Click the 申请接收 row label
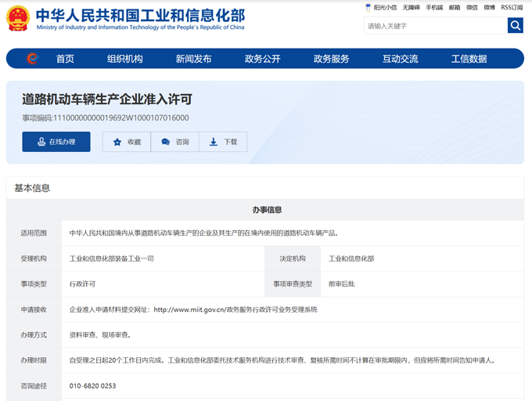The width and height of the screenshot is (532, 401). pyautogui.click(x=34, y=309)
